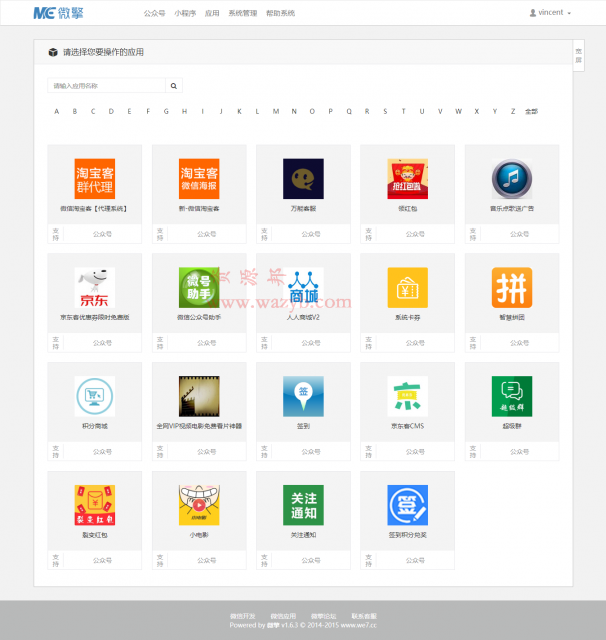Image resolution: width=606 pixels, height=640 pixels.
Task: Open the 领红包 red envelope icon
Action: (x=408, y=179)
